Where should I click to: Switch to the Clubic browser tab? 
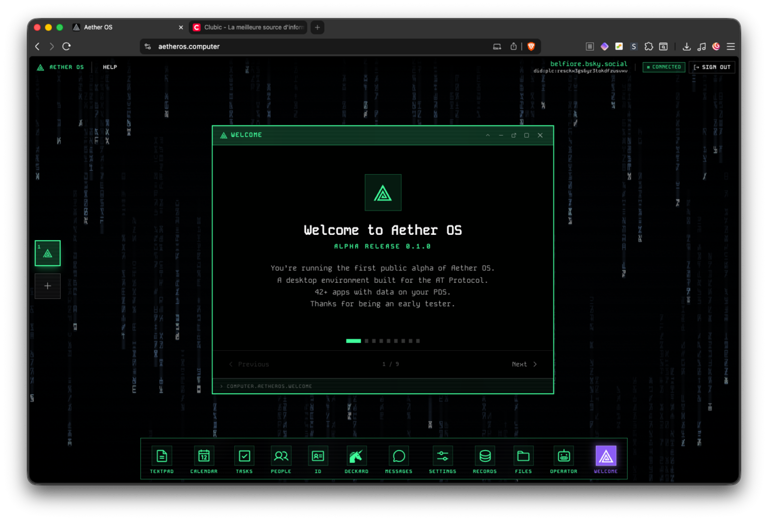coord(249,27)
